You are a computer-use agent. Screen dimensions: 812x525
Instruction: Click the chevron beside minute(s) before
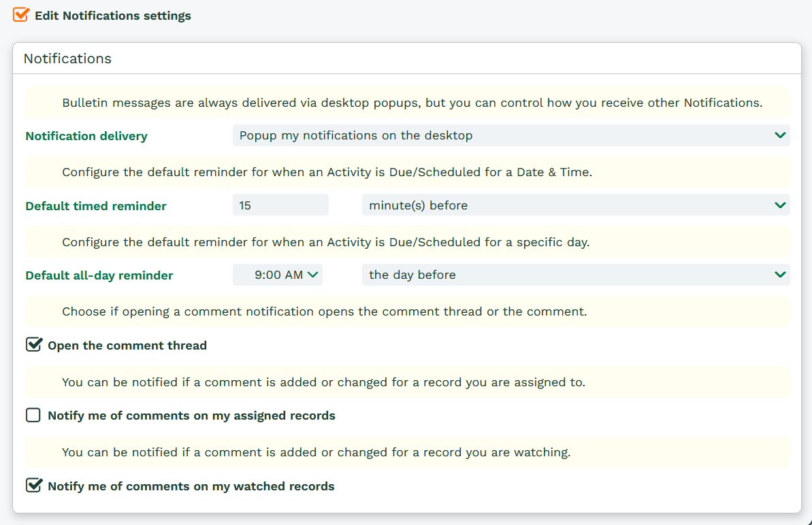(780, 205)
